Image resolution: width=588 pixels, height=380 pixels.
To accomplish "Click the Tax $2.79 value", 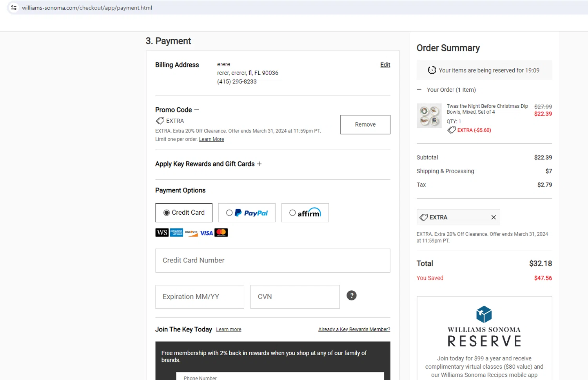I will pyautogui.click(x=544, y=185).
